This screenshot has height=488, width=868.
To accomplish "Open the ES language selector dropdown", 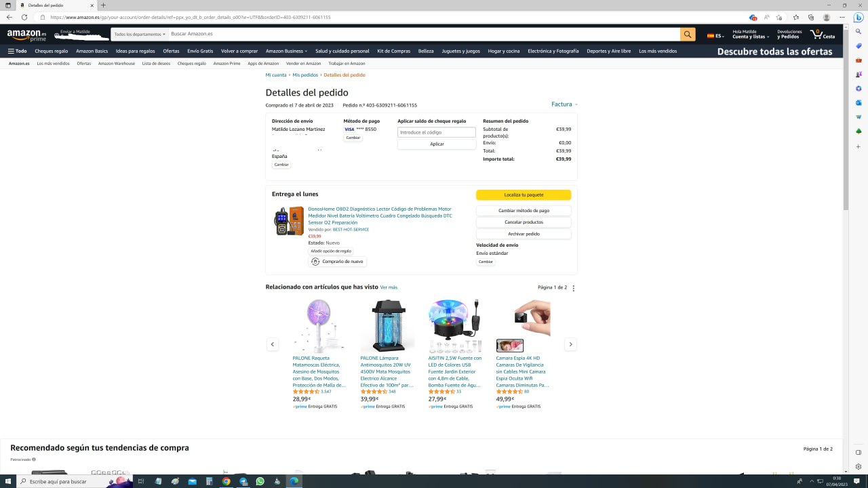I will [715, 35].
